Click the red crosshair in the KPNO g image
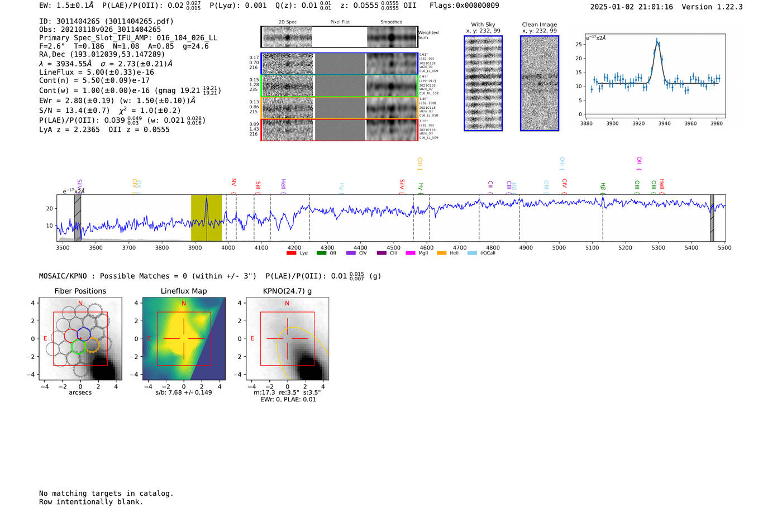The image size is (782, 532). click(x=287, y=339)
